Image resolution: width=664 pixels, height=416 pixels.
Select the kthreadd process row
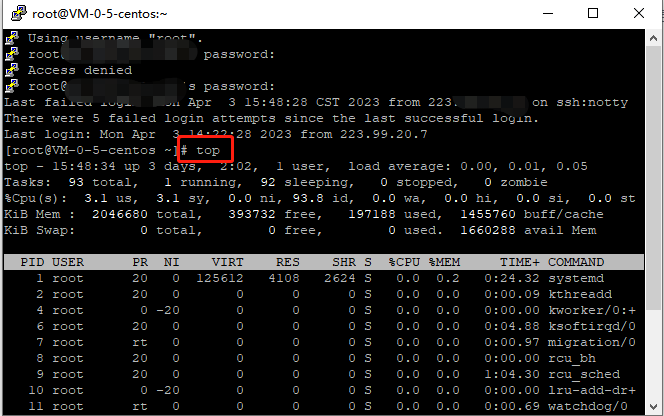coord(324,294)
